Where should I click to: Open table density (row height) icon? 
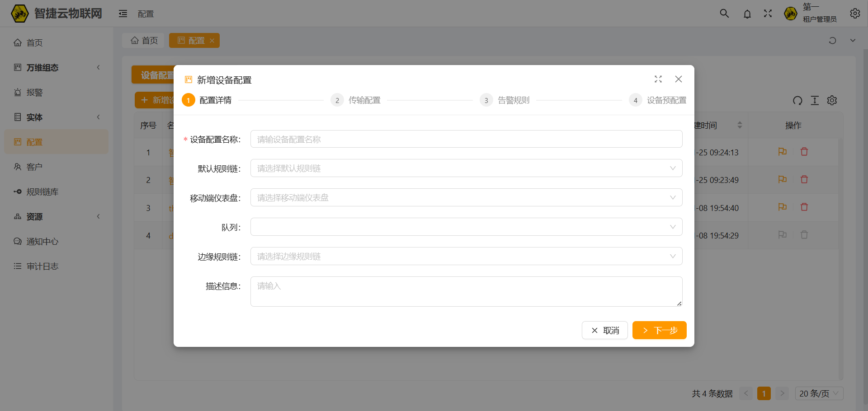click(x=815, y=100)
